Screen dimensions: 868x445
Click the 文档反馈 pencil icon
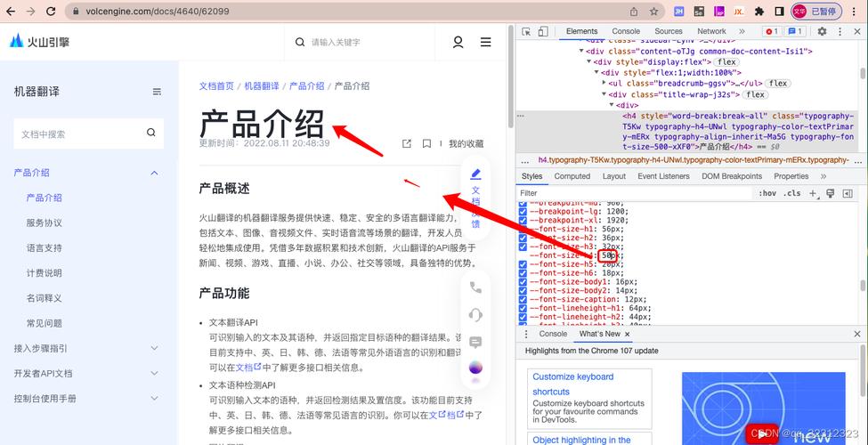point(475,174)
